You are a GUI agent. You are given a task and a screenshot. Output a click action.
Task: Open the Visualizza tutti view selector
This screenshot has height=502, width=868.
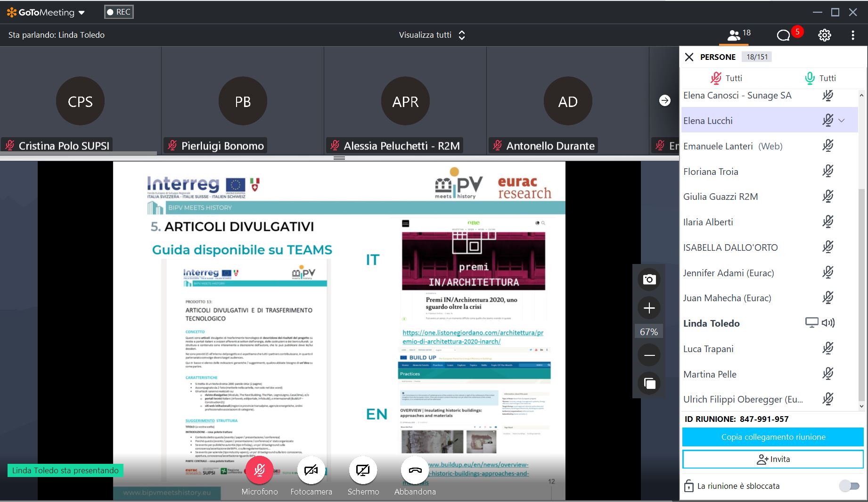pos(432,35)
